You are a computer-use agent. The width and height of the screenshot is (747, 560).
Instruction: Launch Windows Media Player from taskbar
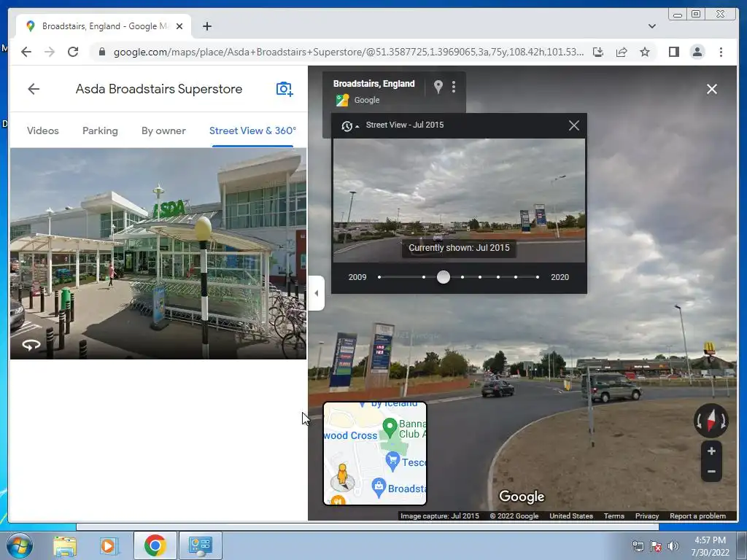(x=108, y=545)
